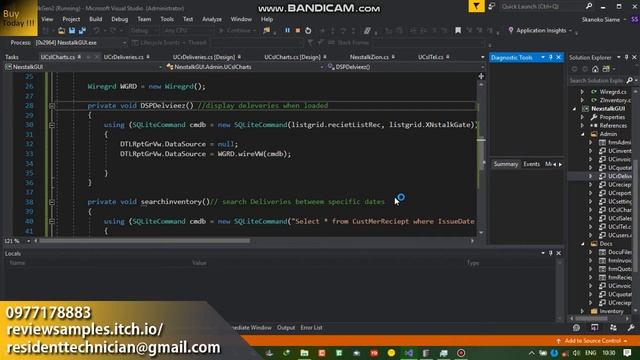The width and height of the screenshot is (640, 360).
Task: Open the Analyze menu
Action: (x=212, y=19)
